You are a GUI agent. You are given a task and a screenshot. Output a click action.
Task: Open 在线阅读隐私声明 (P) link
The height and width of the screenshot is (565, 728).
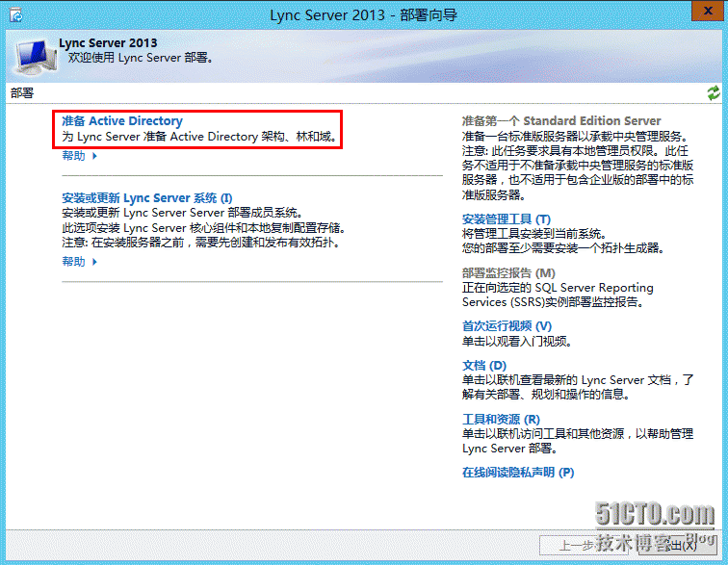tap(518, 473)
